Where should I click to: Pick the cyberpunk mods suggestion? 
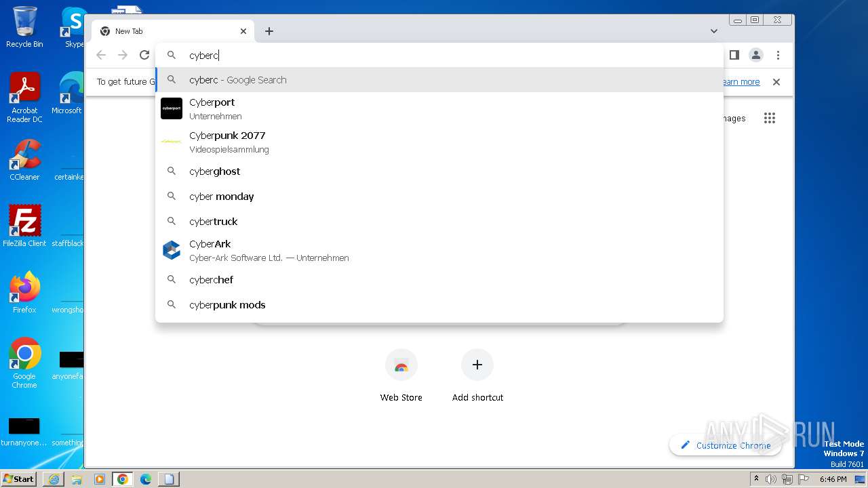click(x=439, y=305)
